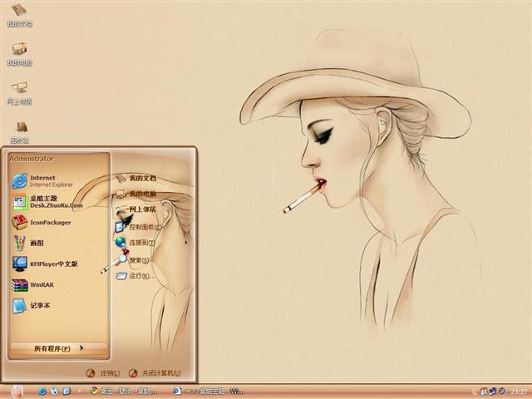The height and width of the screenshot is (399, 532).
Task: Expand 所有程序(P) all programs list
Action: pos(59,348)
